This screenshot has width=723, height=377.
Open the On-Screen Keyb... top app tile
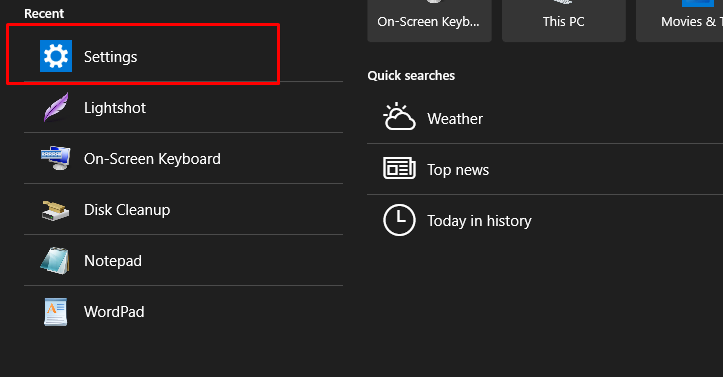pos(429,21)
